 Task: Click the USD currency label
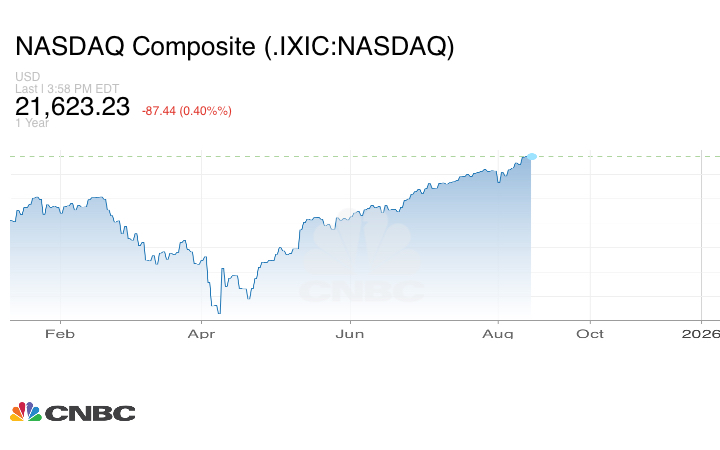coord(27,77)
